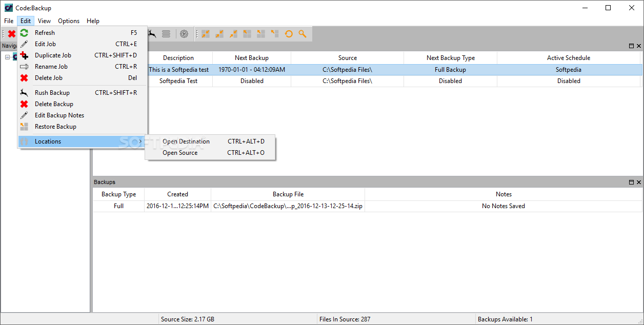Click the first orange arrows toolbar icon
Screen dimensions: 644x325
[x=206, y=34]
